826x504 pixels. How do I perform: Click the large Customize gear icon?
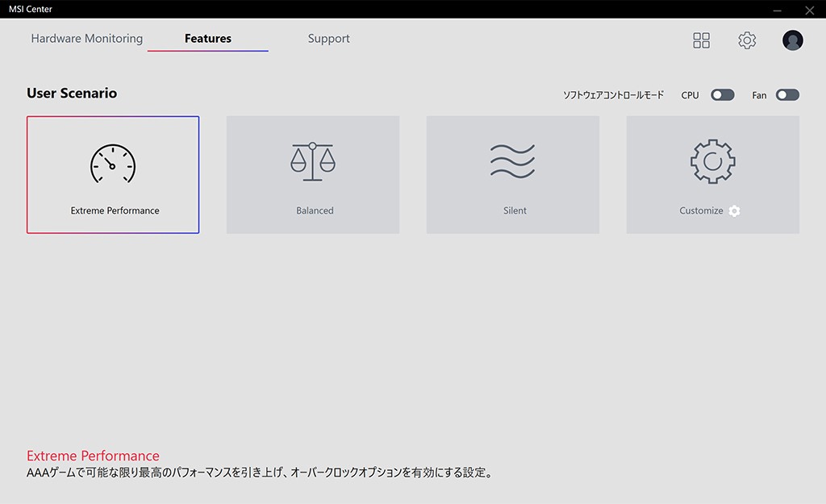click(712, 161)
